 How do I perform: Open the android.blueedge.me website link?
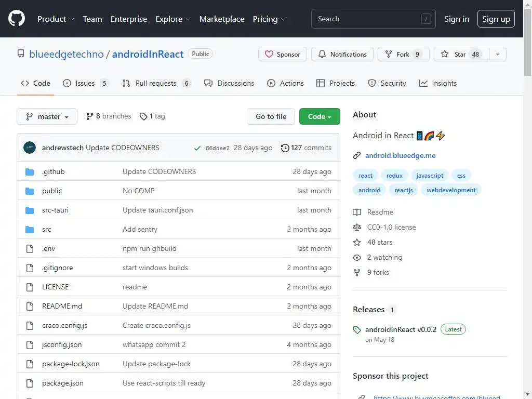tap(401, 155)
